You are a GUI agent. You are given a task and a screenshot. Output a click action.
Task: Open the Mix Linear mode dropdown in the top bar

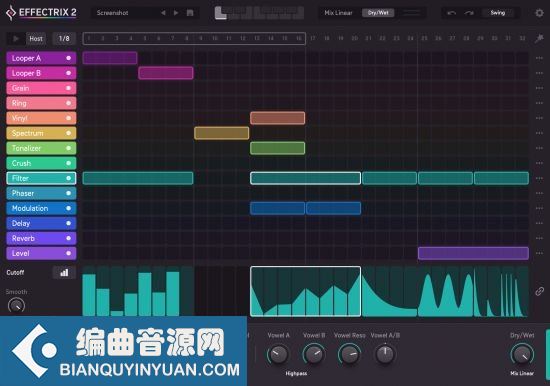[x=338, y=13]
